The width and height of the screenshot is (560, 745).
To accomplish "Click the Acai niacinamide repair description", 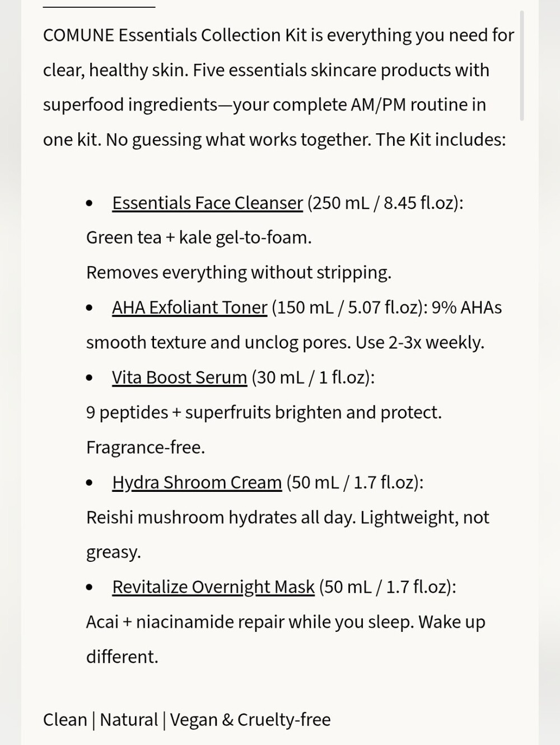I will coord(286,639).
